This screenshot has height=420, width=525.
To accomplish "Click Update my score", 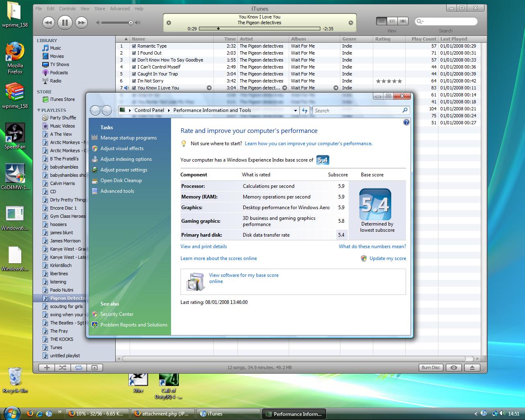I will pos(388,258).
